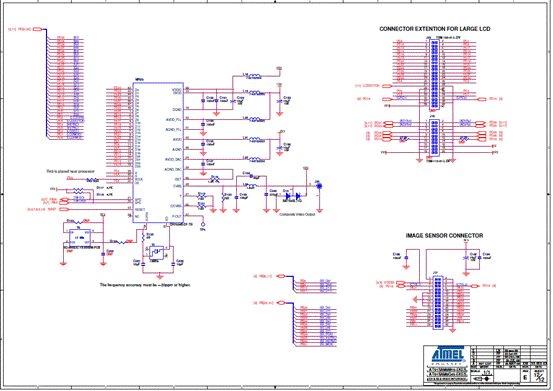553x391 pixels.
Task: Click the oscillator IC block at lower left
Action: 80,238
